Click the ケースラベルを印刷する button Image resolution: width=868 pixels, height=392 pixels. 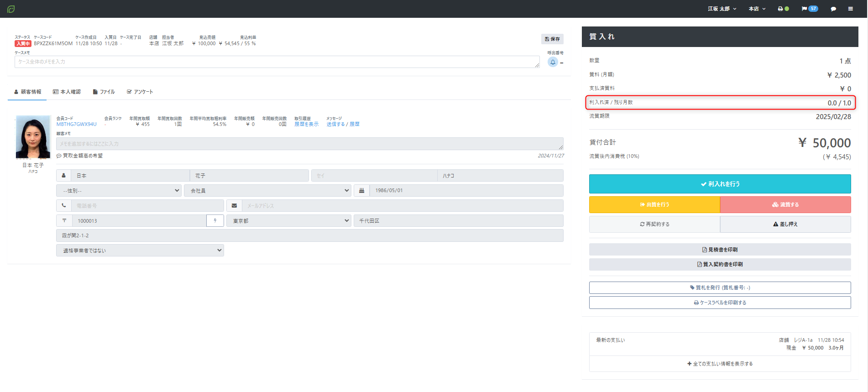pos(720,303)
